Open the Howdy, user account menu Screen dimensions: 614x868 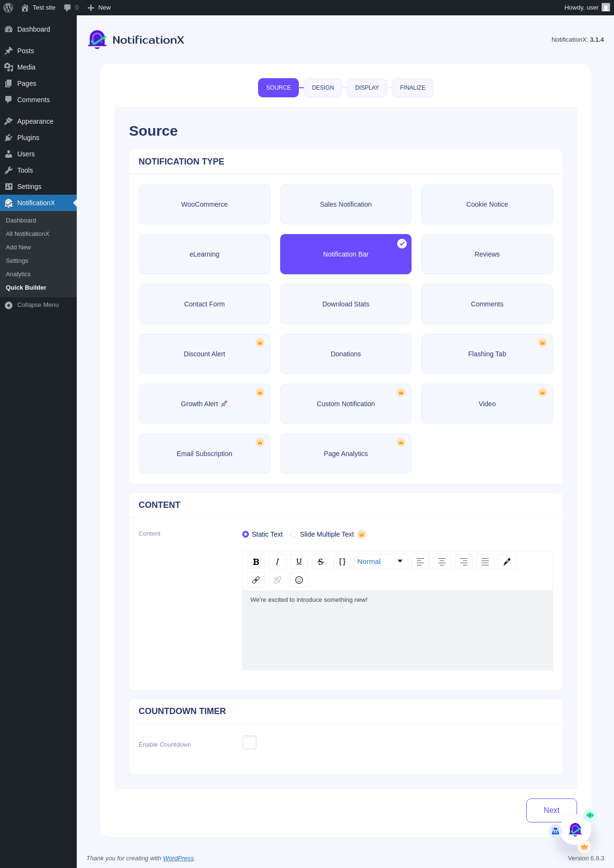[x=587, y=8]
